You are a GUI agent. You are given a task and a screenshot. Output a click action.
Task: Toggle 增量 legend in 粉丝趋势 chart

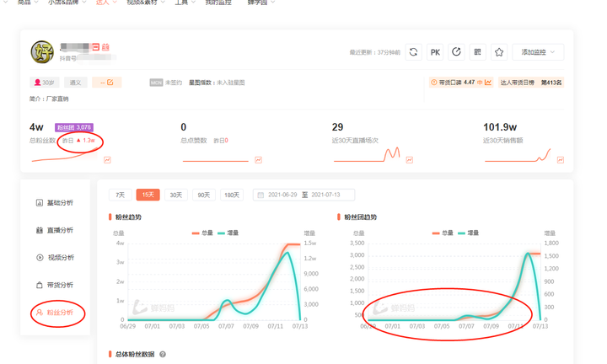pyautogui.click(x=228, y=233)
